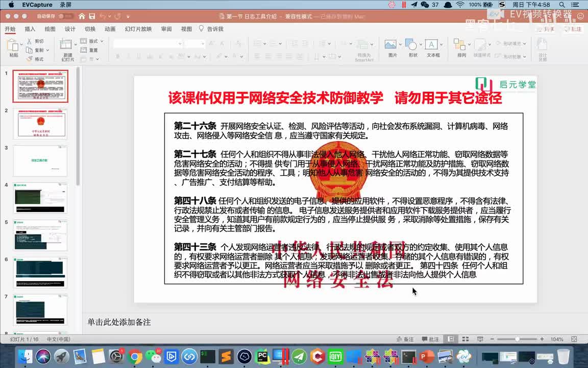Open Finder from the dock

coord(25,356)
